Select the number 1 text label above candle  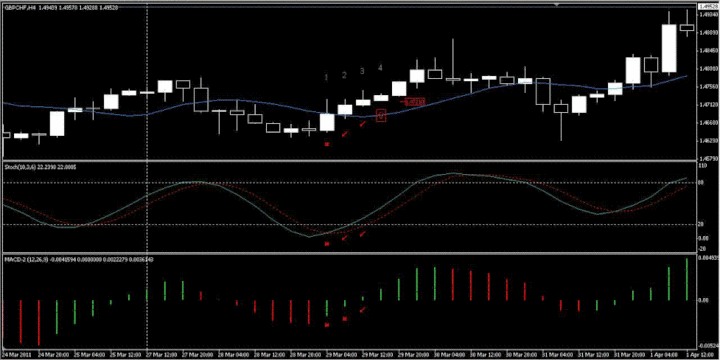[x=326, y=77]
